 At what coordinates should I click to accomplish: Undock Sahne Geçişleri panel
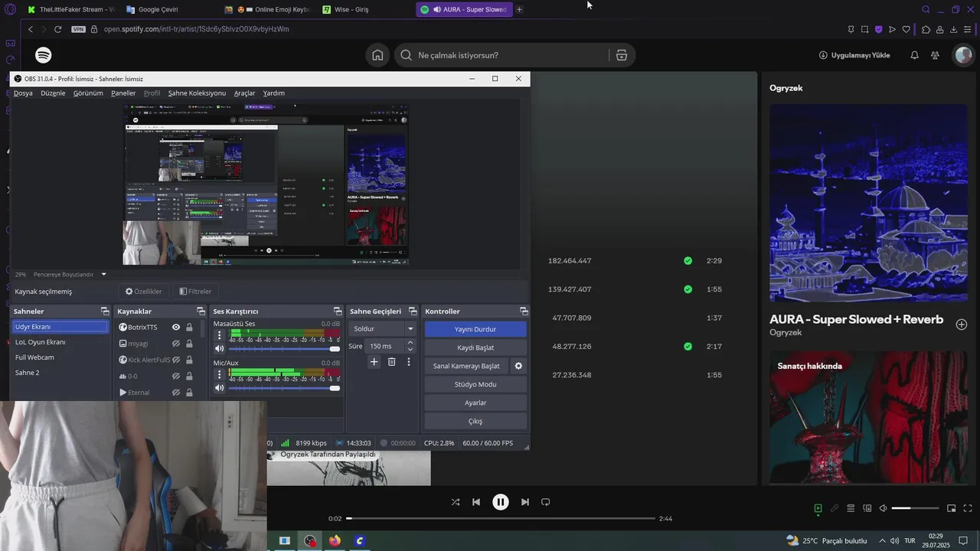click(x=413, y=311)
